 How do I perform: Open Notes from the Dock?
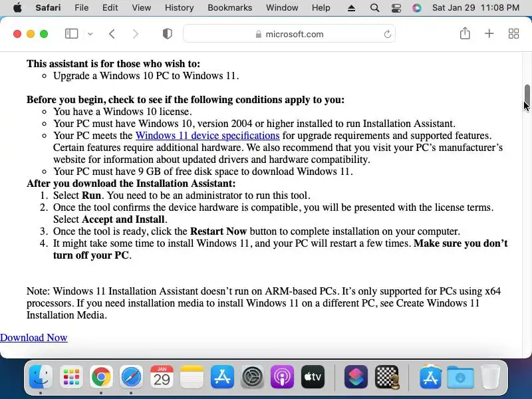192,376
